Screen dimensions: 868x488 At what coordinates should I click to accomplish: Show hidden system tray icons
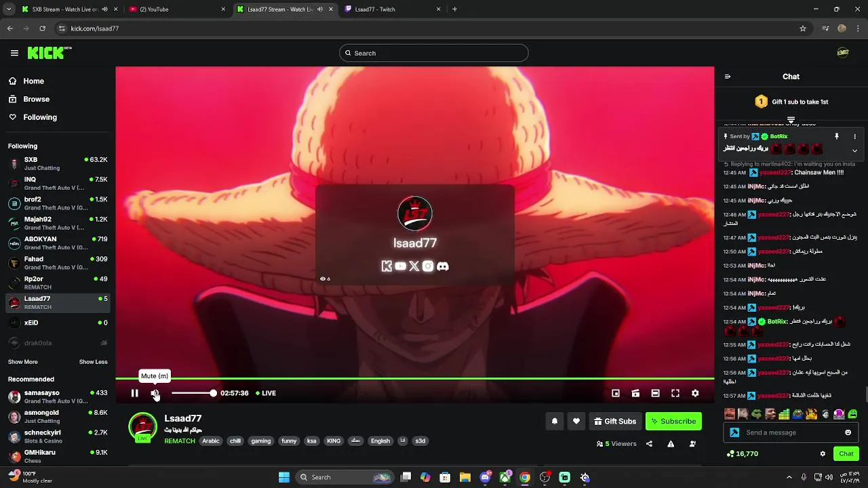789,477
